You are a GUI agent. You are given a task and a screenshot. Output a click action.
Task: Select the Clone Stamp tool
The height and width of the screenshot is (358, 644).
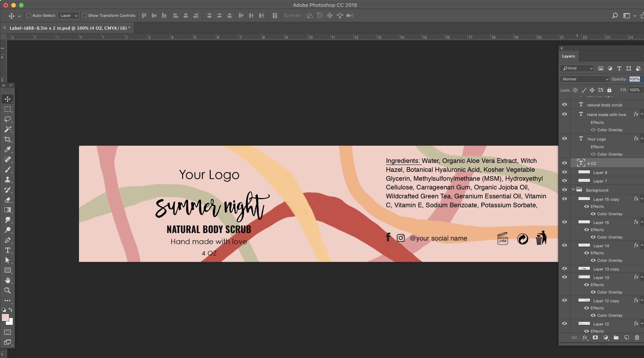(x=8, y=180)
